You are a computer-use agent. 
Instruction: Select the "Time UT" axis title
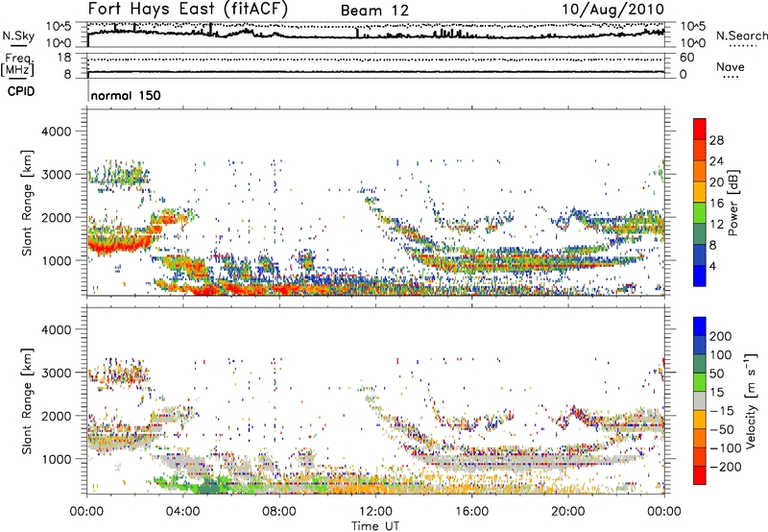(375, 526)
